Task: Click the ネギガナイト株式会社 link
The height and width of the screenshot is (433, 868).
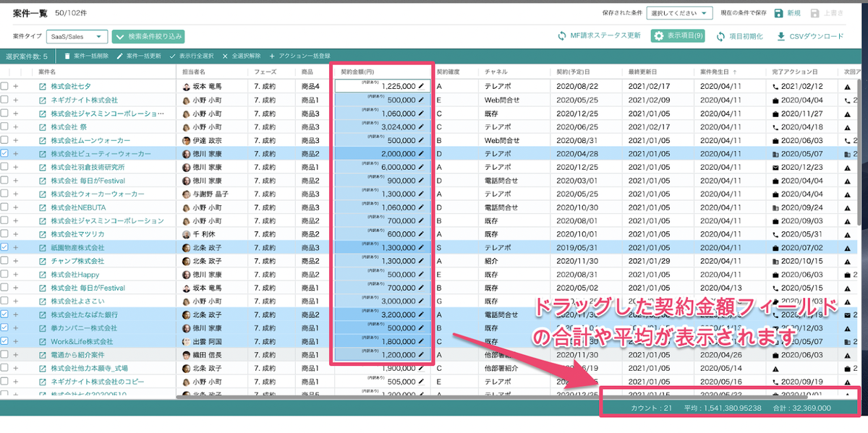Action: (84, 100)
